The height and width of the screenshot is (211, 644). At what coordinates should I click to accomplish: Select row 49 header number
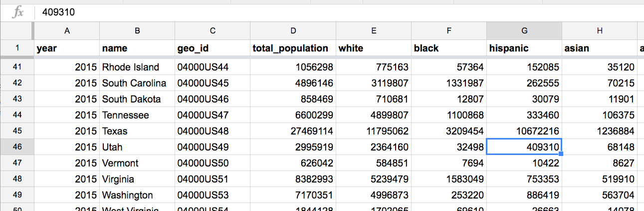pyautogui.click(x=17, y=195)
